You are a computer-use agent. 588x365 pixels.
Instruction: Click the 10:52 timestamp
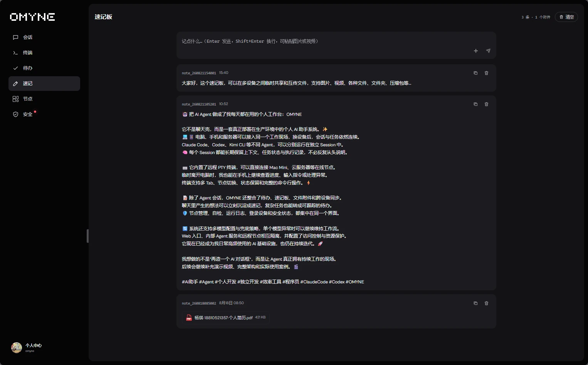pyautogui.click(x=224, y=104)
